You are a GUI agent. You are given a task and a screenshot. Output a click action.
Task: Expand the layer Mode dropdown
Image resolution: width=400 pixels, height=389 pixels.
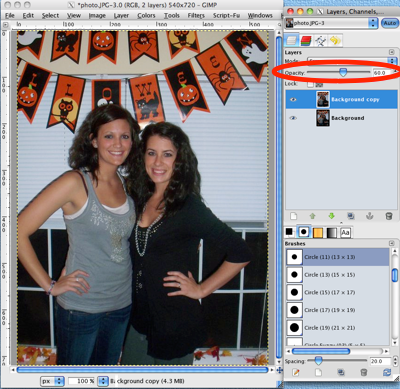tap(352, 61)
